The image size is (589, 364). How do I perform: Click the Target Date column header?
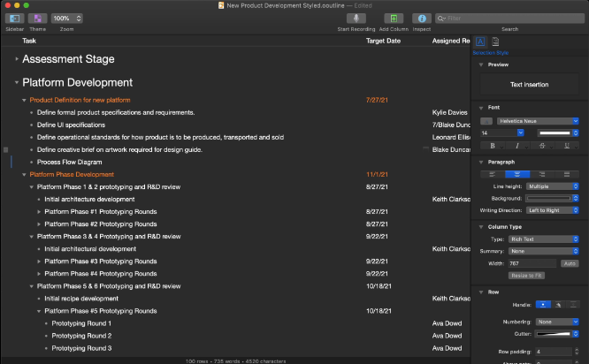point(383,41)
